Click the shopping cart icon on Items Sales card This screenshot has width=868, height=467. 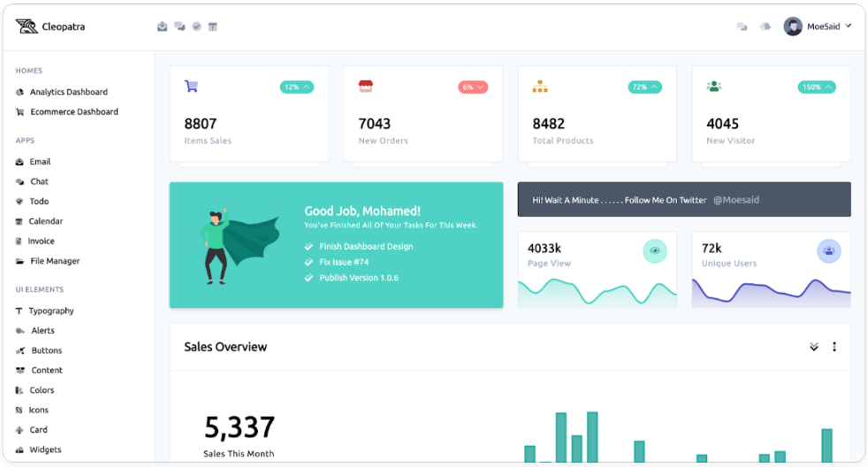click(x=191, y=87)
